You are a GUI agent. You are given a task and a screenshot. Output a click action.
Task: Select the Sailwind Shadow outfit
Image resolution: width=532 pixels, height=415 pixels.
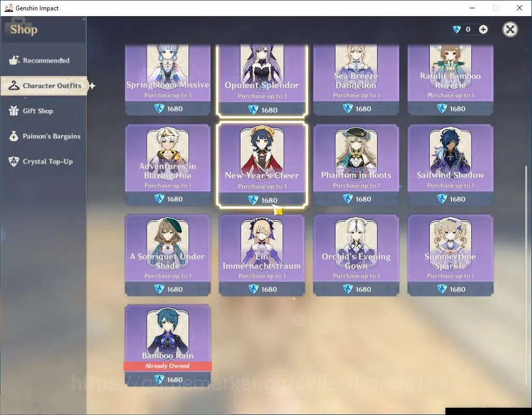[x=450, y=165]
